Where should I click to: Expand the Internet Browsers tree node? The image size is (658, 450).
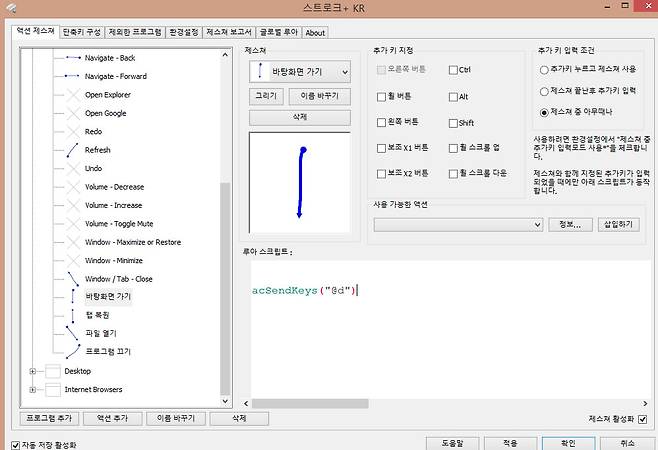[x=33, y=389]
